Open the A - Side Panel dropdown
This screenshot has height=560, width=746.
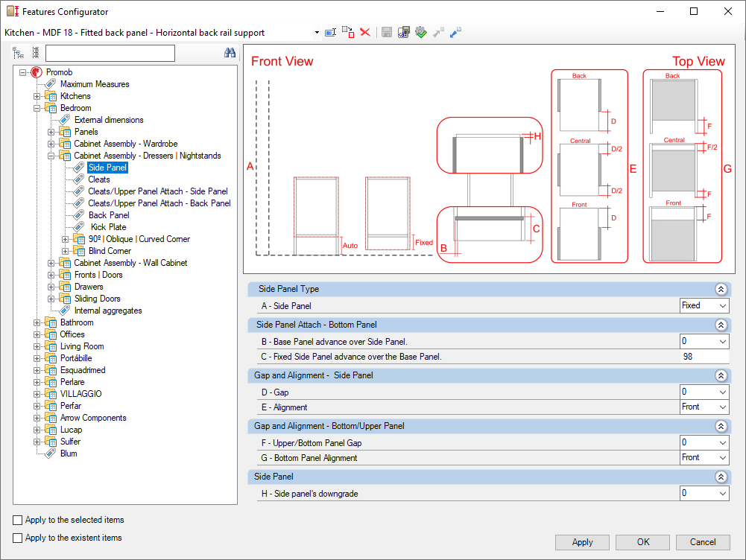coord(723,305)
